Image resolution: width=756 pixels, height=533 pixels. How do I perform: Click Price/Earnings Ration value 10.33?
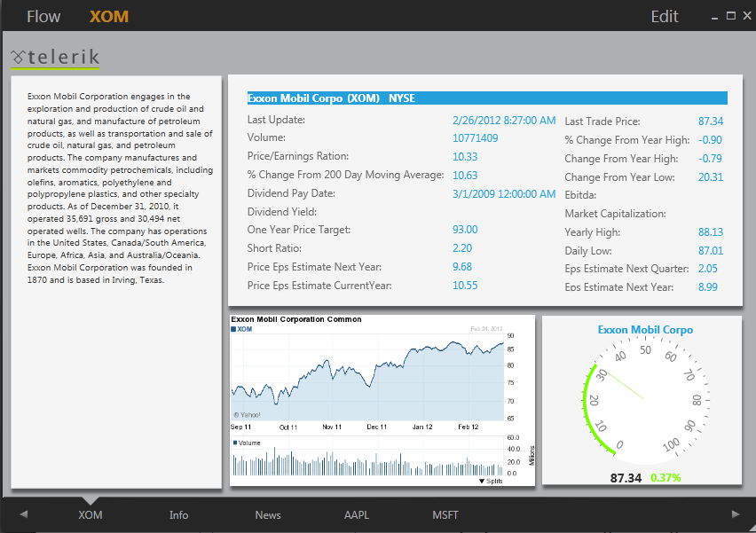[x=465, y=157]
